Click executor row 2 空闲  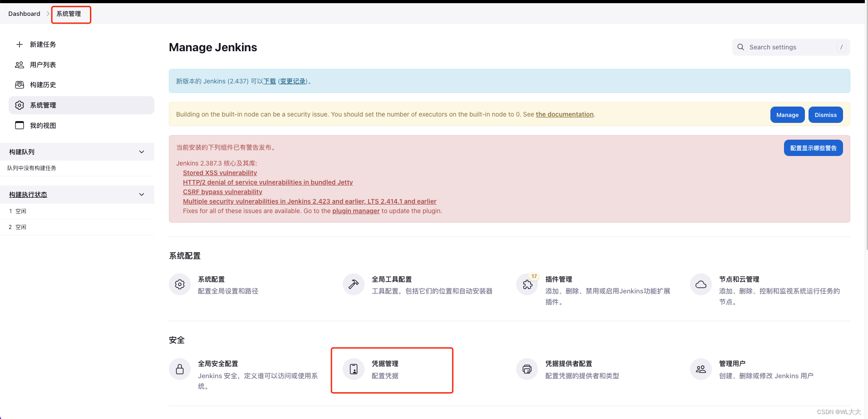[x=77, y=227]
